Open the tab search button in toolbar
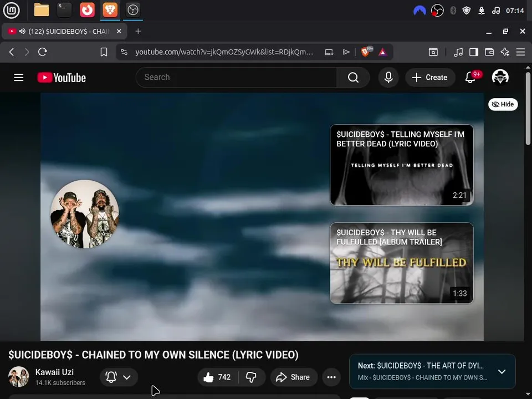 pos(433,52)
